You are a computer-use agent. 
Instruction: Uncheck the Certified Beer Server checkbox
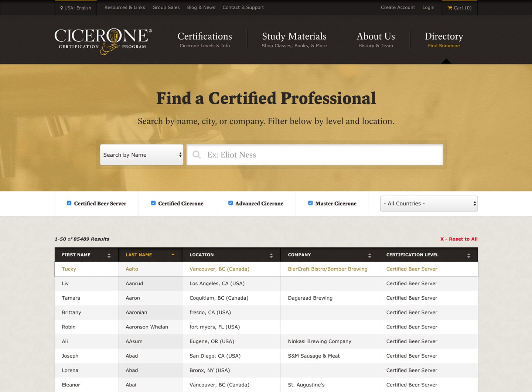click(69, 203)
